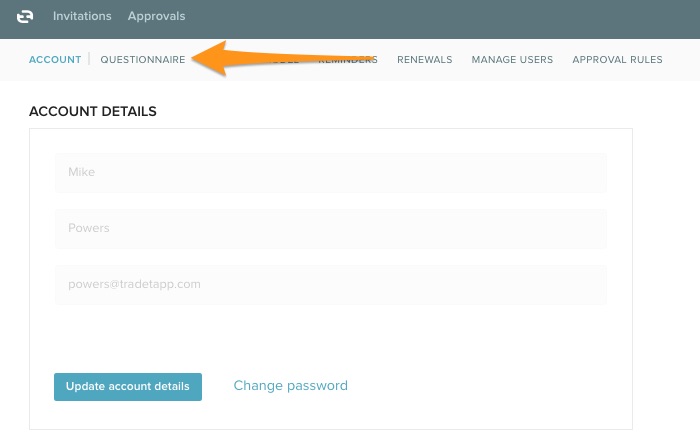Go to the Approvals section
This screenshot has height=437, width=700.
(x=156, y=16)
